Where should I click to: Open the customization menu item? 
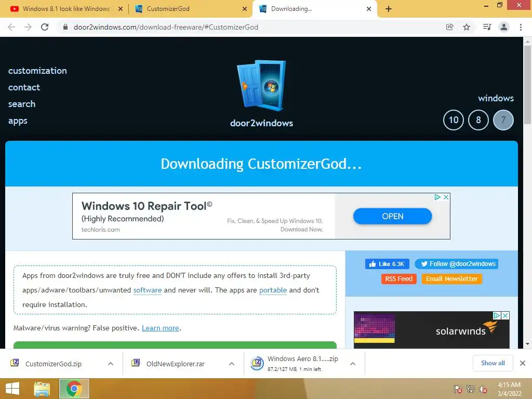tap(37, 71)
